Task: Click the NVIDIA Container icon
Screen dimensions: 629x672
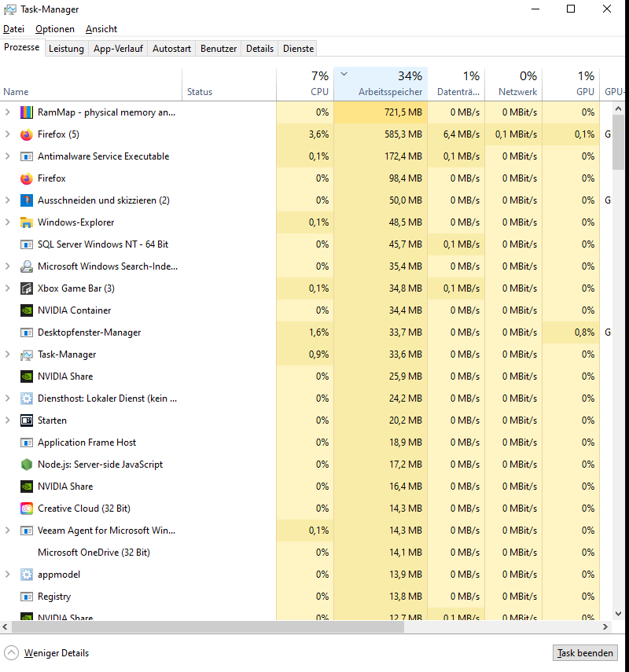Action: click(27, 310)
